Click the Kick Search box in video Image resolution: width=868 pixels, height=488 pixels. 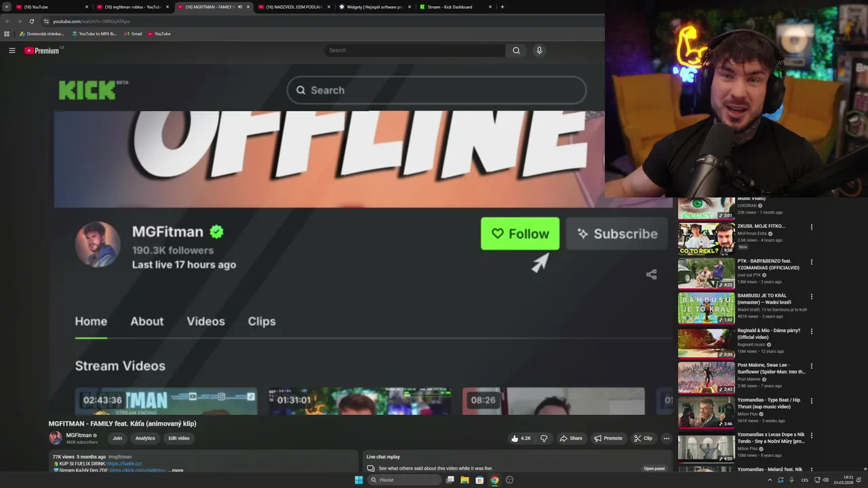(x=437, y=90)
